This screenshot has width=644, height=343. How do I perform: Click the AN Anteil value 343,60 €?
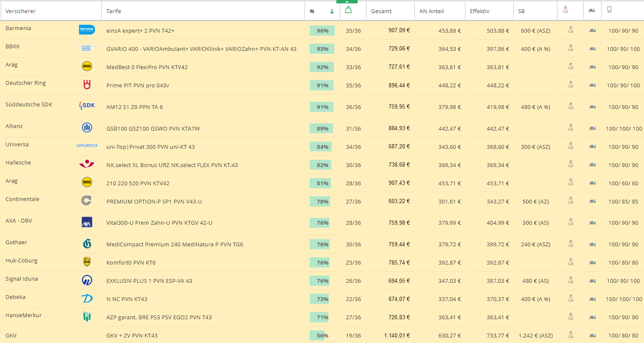point(450,147)
